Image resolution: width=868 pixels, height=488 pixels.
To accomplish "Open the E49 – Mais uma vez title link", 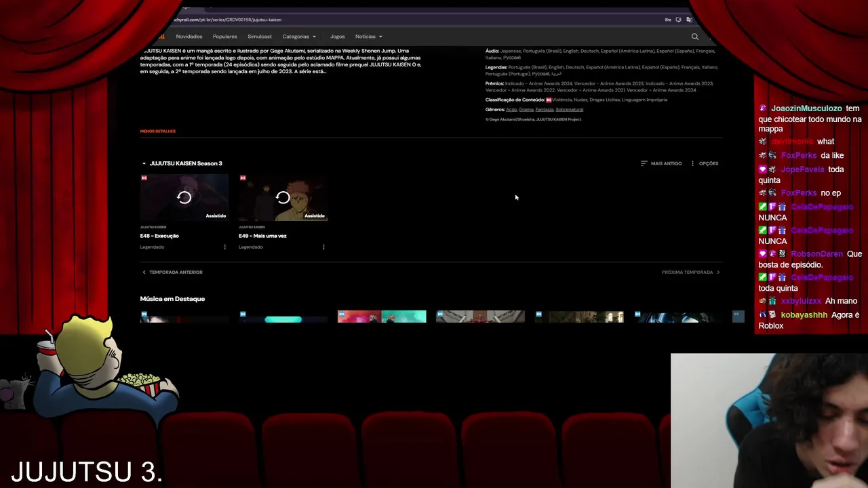I will tap(262, 236).
